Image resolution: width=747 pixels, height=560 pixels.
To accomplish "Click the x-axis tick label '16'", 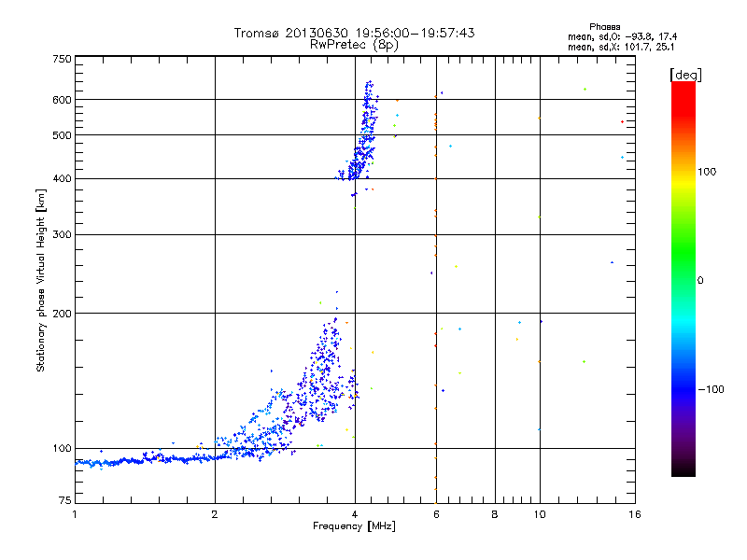I will [x=635, y=514].
